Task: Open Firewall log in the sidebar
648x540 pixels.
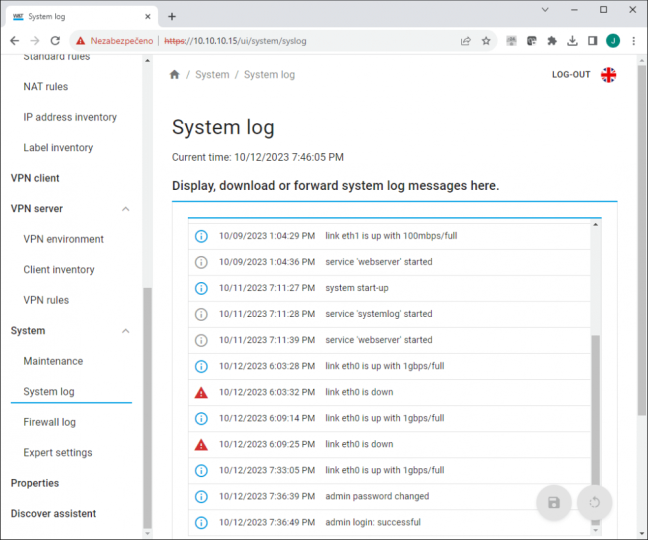Action: point(49,422)
